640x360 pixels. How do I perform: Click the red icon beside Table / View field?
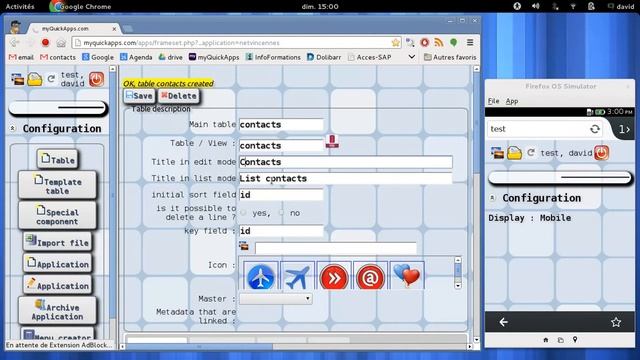pyautogui.click(x=332, y=141)
